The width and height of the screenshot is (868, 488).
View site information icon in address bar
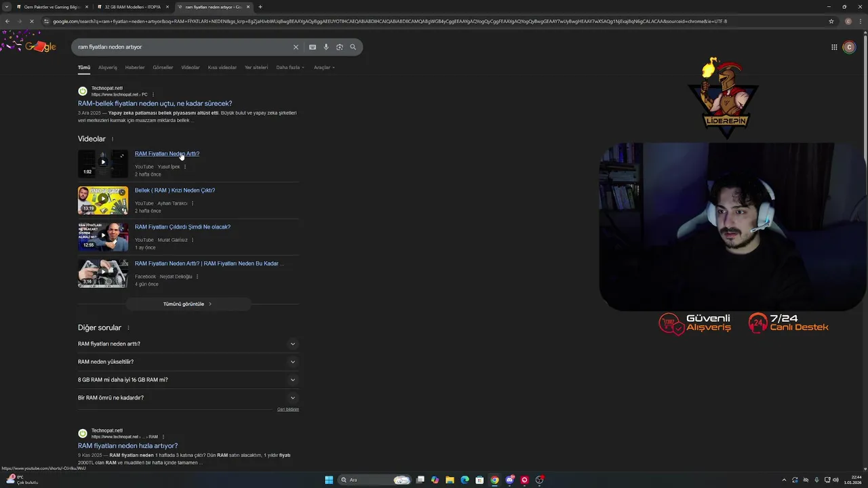[47, 21]
